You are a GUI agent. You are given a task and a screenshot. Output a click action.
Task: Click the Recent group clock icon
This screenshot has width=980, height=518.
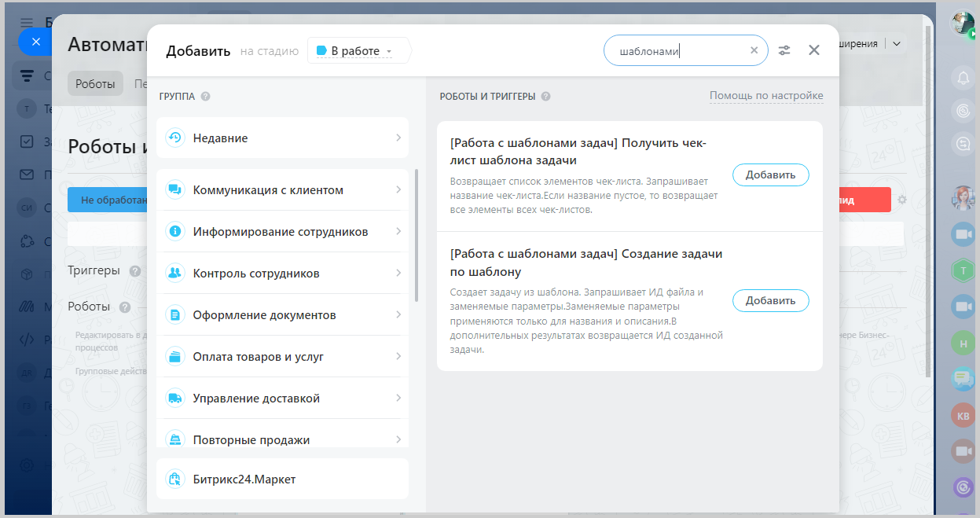pos(174,138)
